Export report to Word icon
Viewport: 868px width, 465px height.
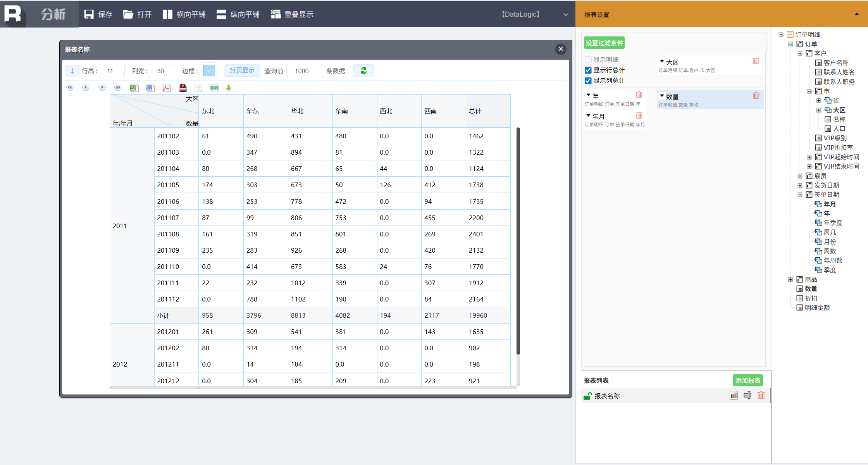[x=150, y=88]
